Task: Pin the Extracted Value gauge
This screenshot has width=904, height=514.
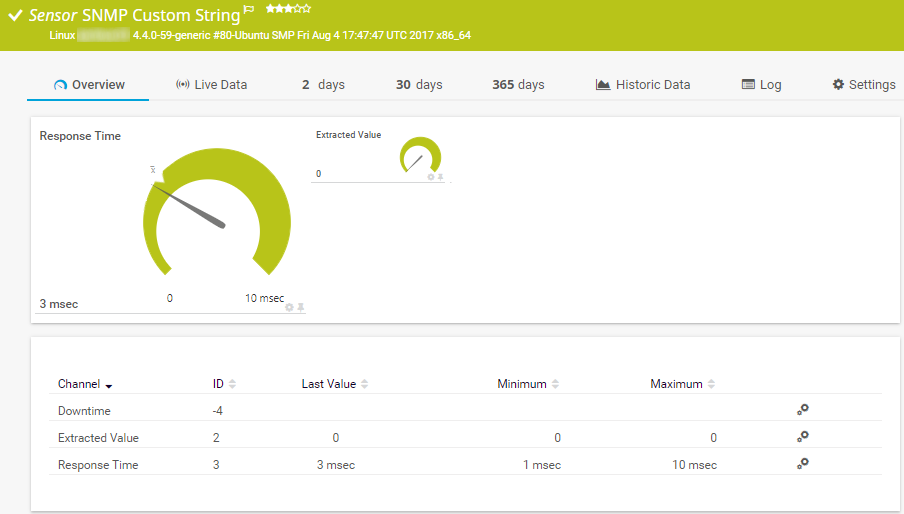Action: (440, 177)
